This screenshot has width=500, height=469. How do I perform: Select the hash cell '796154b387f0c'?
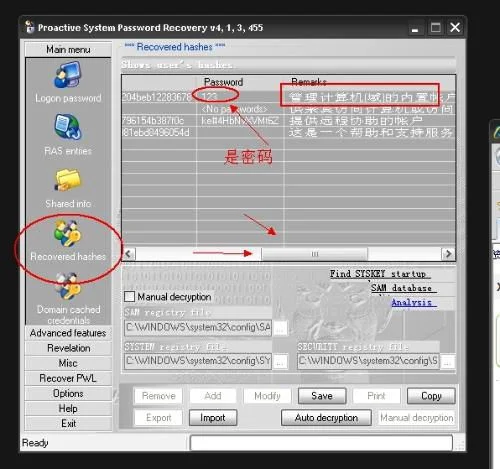coord(159,120)
